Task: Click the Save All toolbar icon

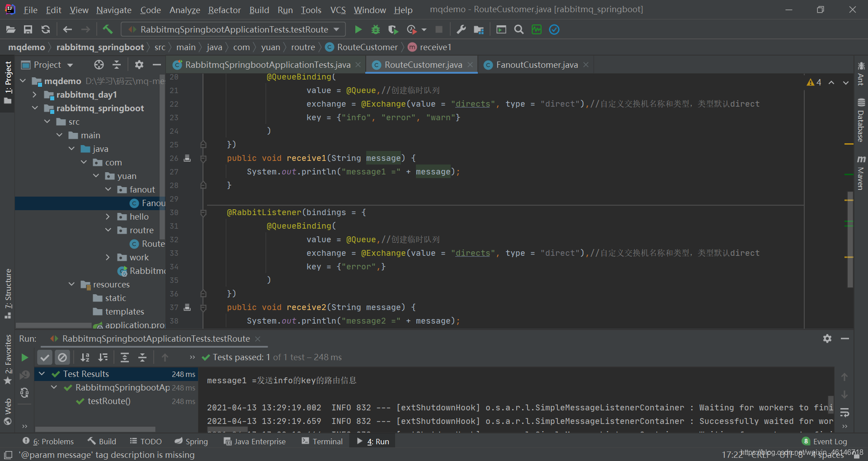Action: (28, 29)
